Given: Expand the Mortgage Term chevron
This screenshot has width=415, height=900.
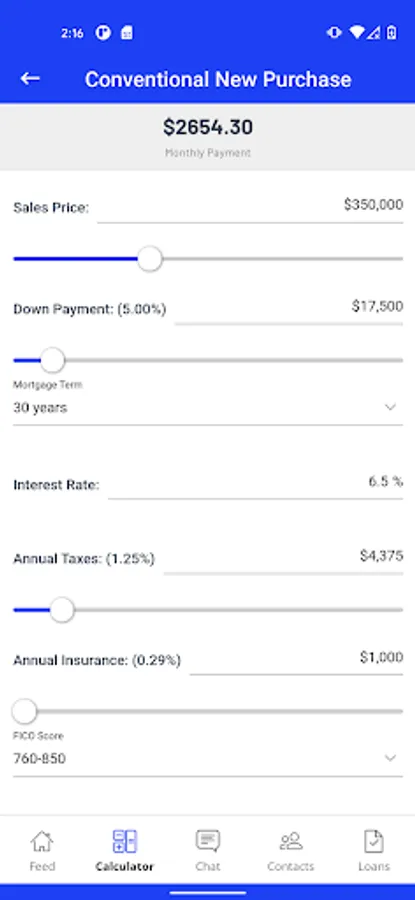Looking at the screenshot, I should 390,407.
